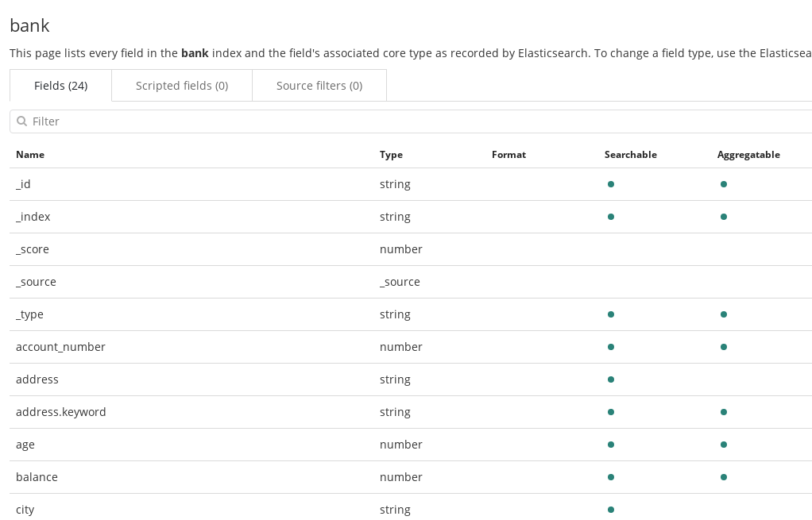Screen dimensions: 812x520
Task: Sort the table by the Name column
Action: click(30, 155)
